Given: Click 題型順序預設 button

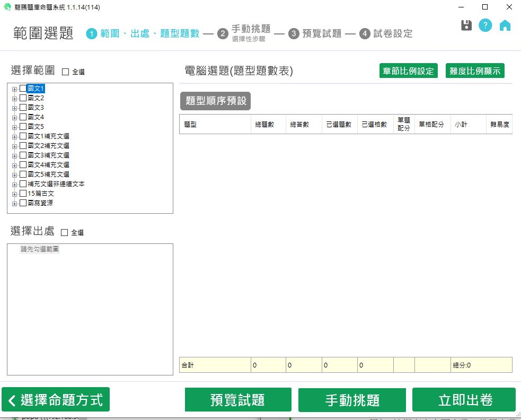Looking at the screenshot, I should pyautogui.click(x=215, y=101).
